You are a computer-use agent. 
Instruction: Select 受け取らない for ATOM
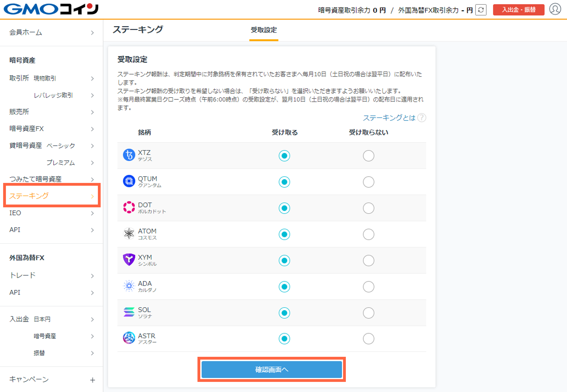click(368, 234)
